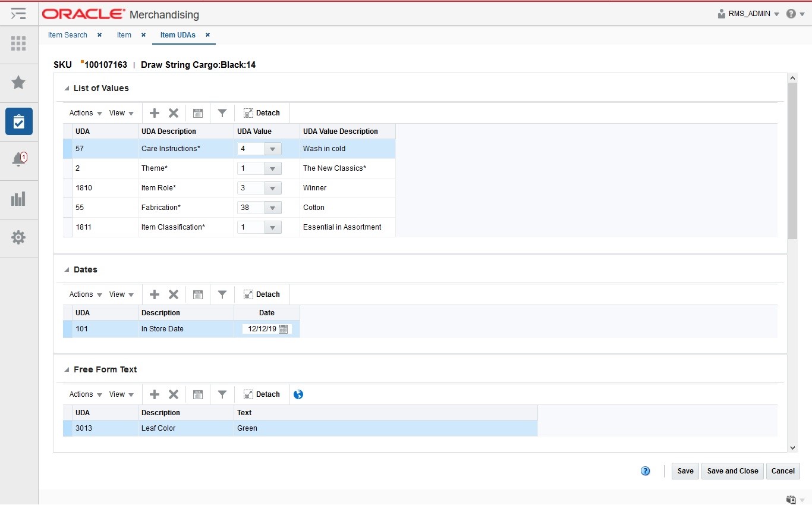
Task: Open Favorites star in sidebar
Action: [18, 82]
